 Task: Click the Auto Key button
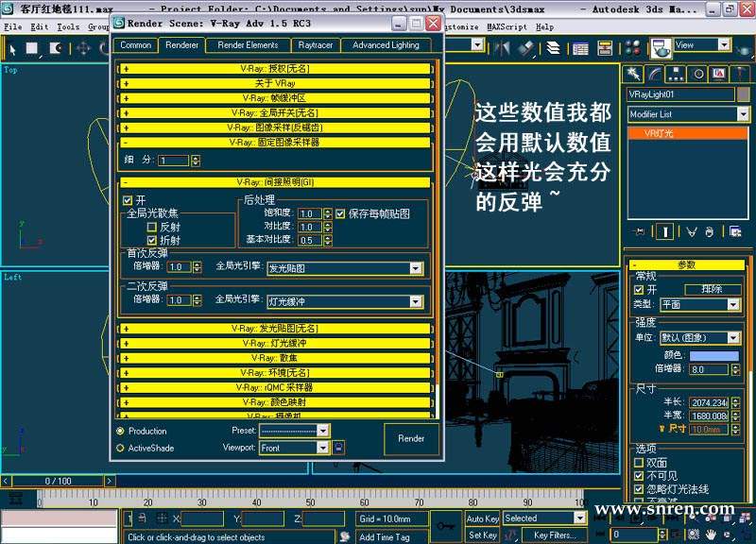pos(482,518)
